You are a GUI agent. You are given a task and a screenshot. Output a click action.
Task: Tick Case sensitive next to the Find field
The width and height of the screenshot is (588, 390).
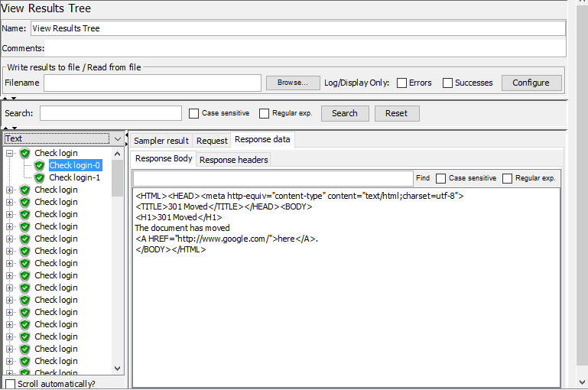point(440,178)
